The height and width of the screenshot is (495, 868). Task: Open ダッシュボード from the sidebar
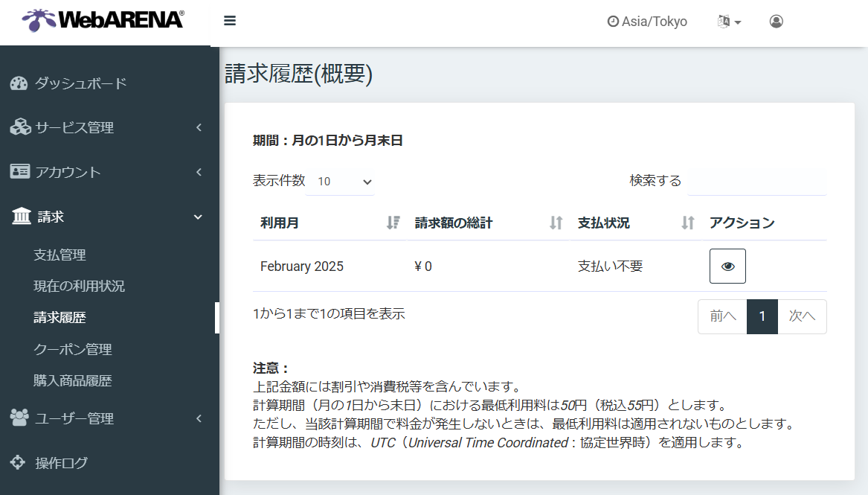coord(80,83)
